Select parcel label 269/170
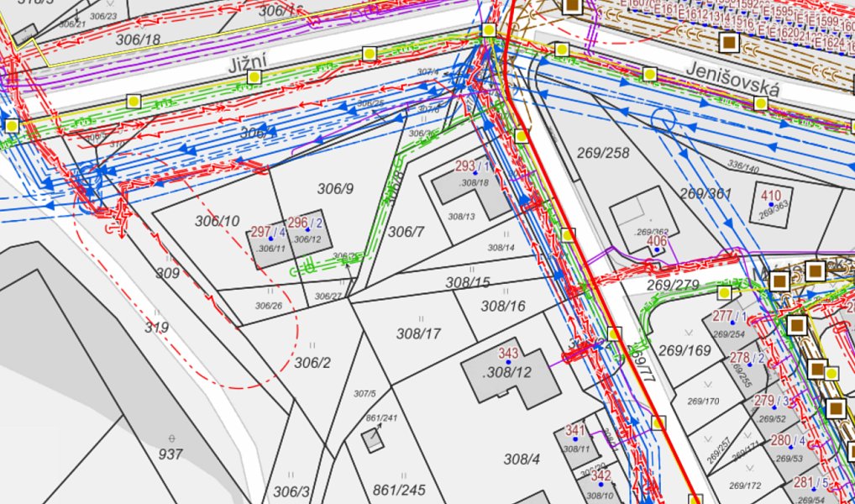This screenshot has width=855, height=504. (x=704, y=402)
